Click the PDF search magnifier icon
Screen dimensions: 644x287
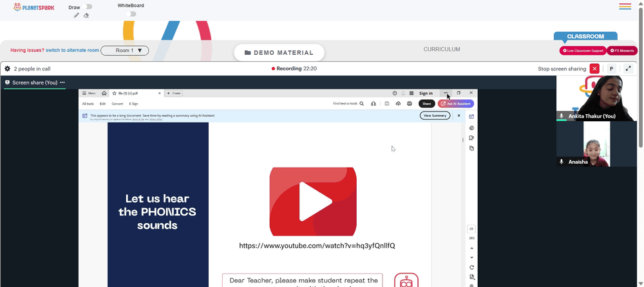pyautogui.click(x=362, y=104)
